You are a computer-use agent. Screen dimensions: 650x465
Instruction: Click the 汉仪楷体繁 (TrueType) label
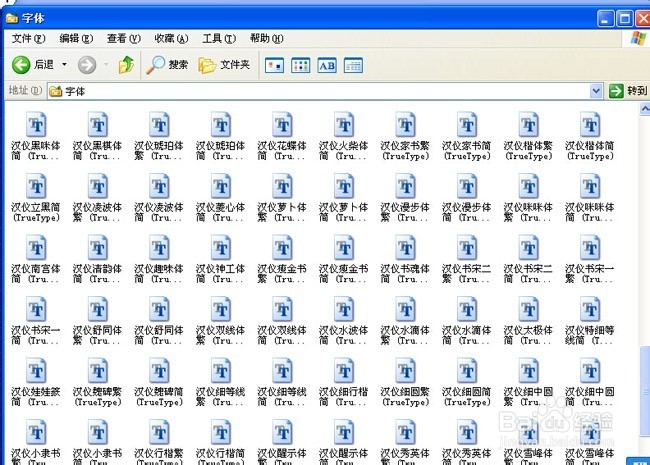[x=528, y=151]
